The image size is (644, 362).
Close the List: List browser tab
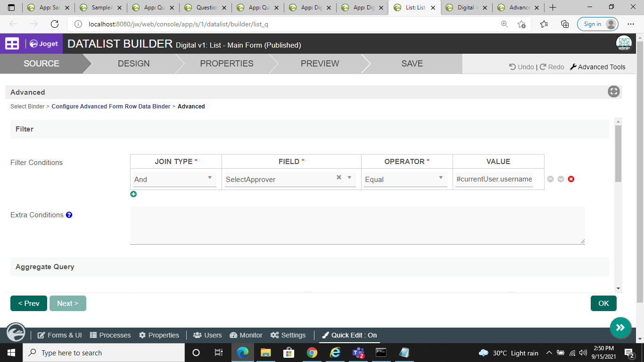click(433, 8)
